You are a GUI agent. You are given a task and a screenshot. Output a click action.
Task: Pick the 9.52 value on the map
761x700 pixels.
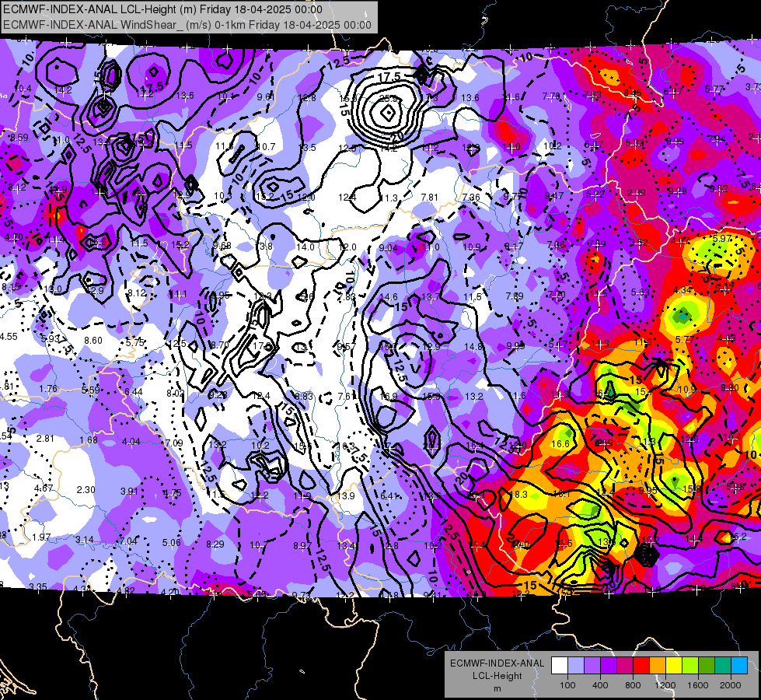(x=719, y=189)
